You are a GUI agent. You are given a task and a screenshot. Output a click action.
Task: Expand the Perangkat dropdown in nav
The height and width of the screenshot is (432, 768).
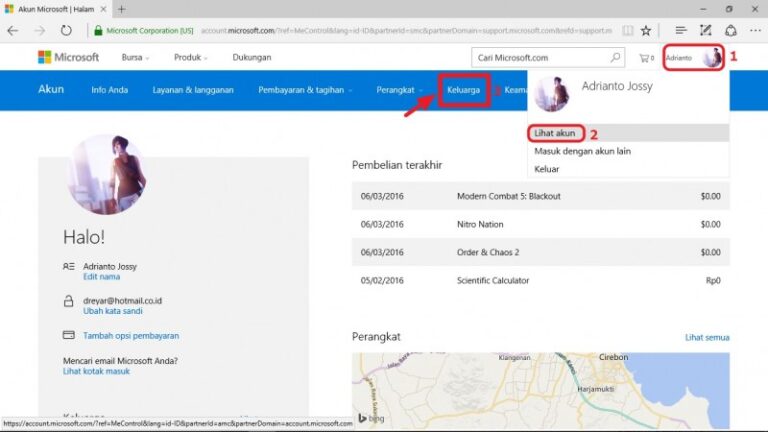(x=399, y=90)
